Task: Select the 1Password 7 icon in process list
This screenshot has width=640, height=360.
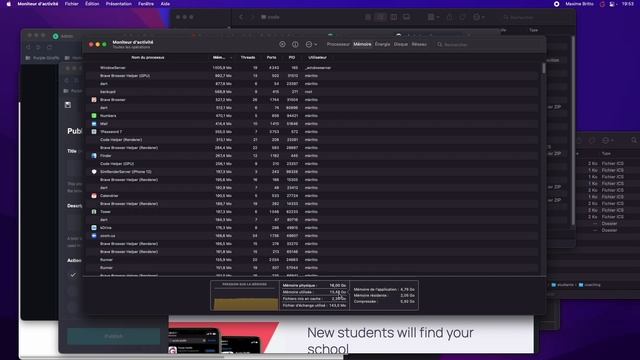Action: click(94, 131)
